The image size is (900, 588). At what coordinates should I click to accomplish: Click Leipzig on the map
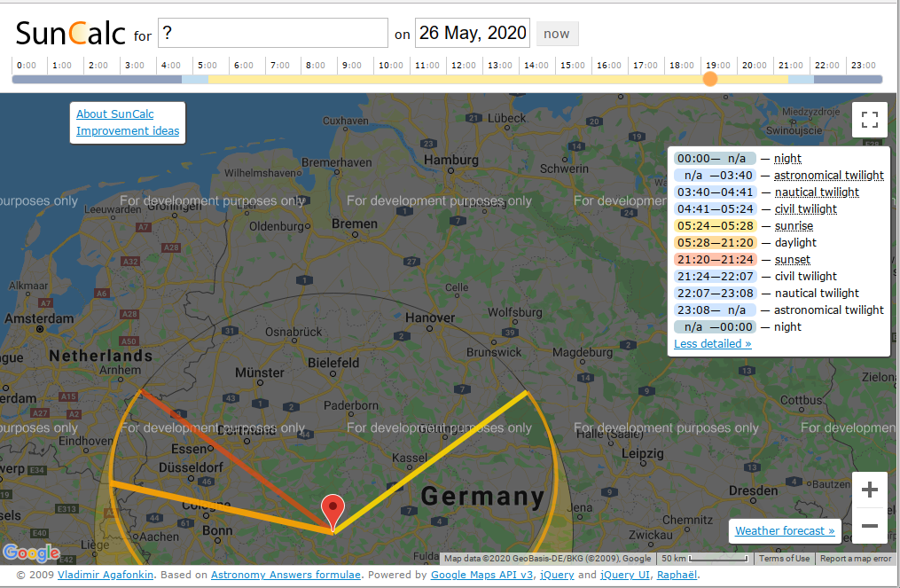coord(642,453)
